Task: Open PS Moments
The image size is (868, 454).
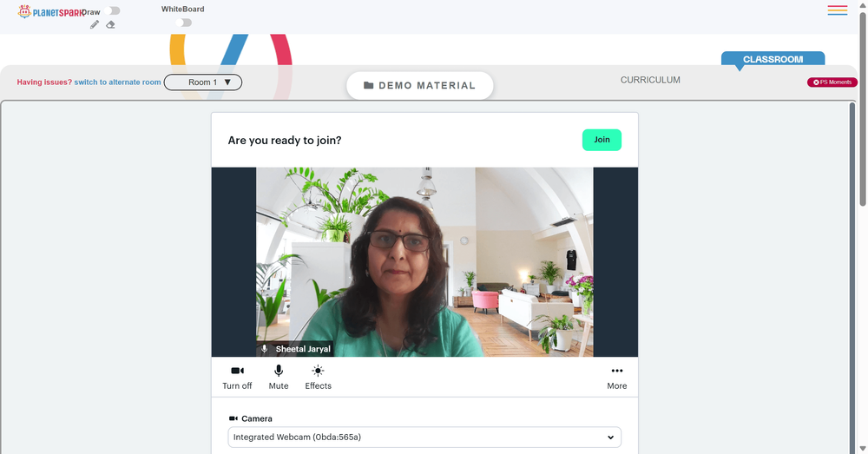Action: coord(832,82)
